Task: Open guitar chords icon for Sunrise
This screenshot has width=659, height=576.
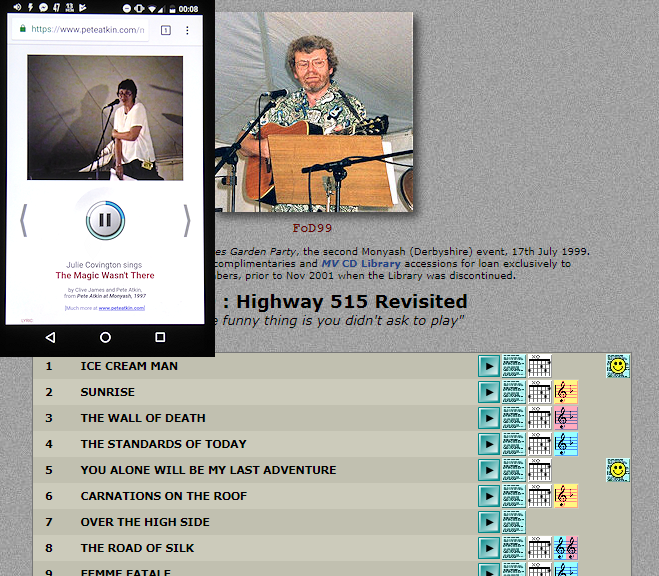Action: [540, 392]
